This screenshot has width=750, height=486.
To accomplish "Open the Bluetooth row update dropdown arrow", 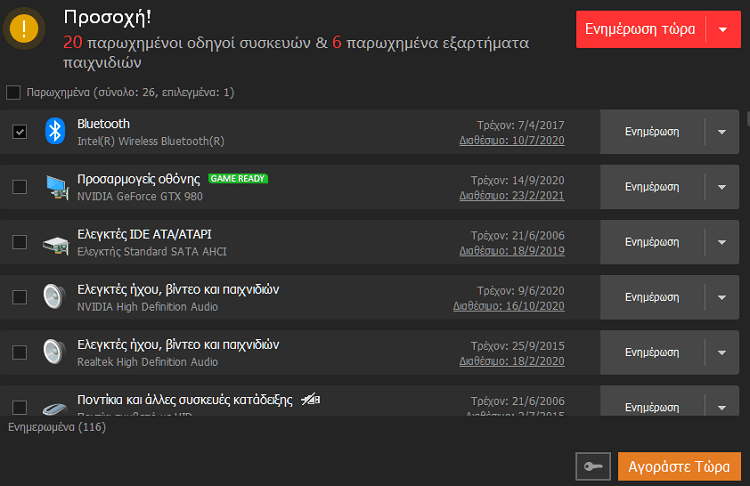I will tap(722, 132).
